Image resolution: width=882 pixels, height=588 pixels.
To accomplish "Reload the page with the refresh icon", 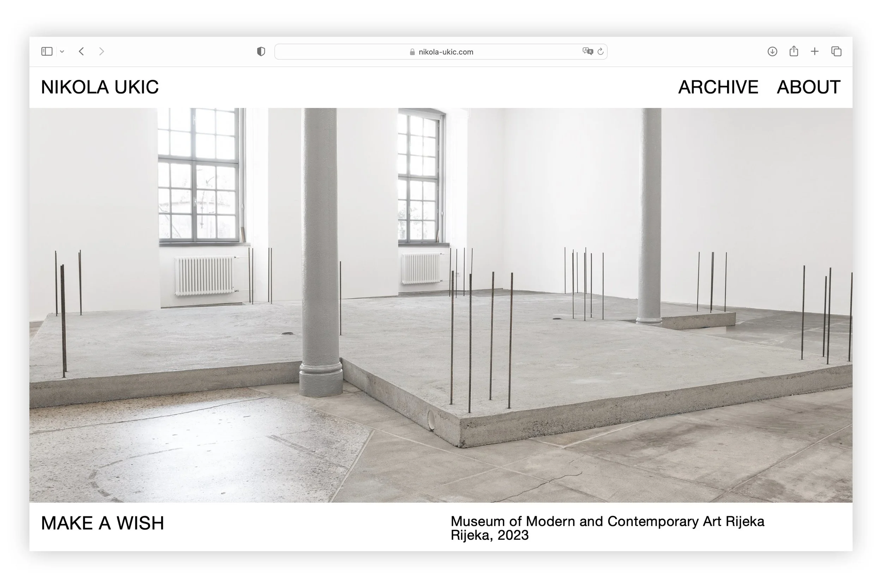I will [x=600, y=52].
